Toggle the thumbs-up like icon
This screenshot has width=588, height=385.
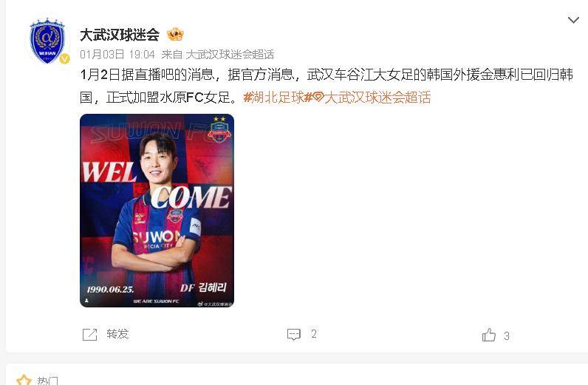point(488,335)
